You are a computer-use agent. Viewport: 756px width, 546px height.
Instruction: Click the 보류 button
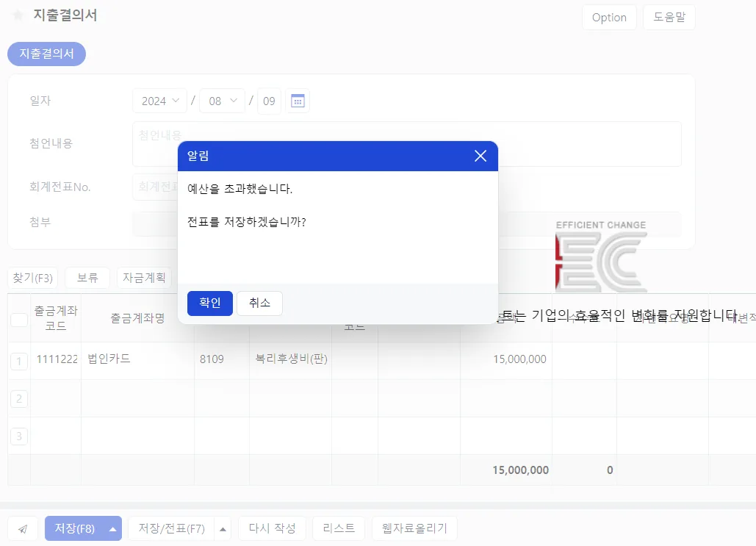click(x=87, y=278)
